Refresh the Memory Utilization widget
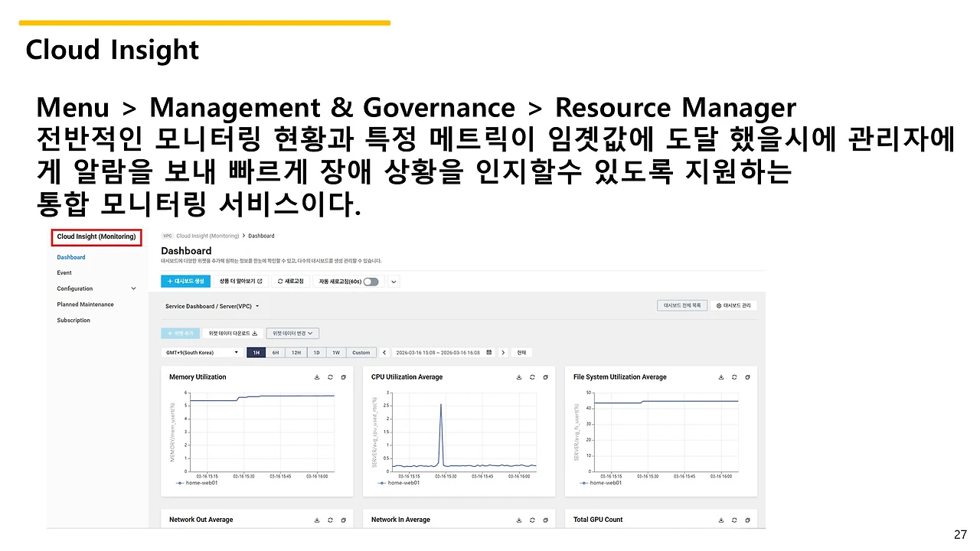This screenshot has height=551, width=980. click(330, 377)
